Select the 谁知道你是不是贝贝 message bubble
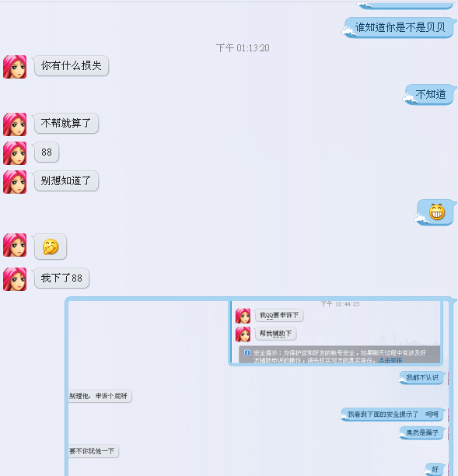 click(x=400, y=28)
